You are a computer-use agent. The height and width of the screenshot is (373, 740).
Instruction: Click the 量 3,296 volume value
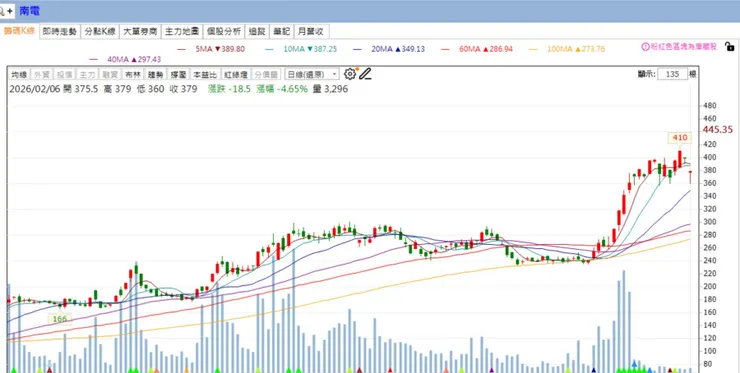[330, 89]
